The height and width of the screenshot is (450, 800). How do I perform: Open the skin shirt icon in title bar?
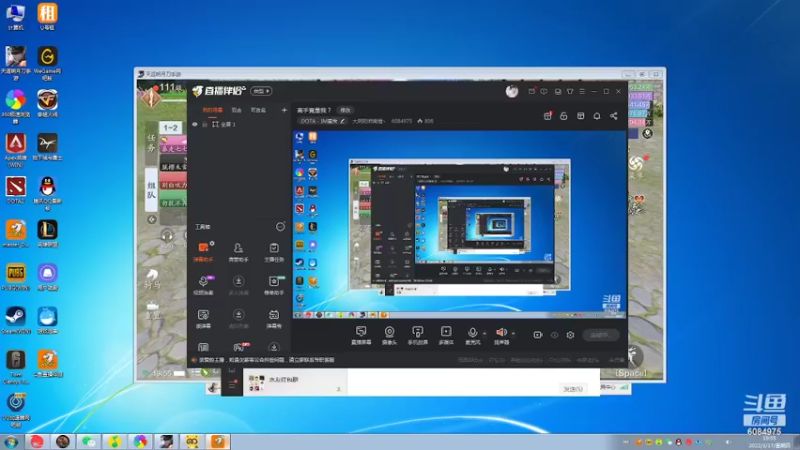pos(570,91)
